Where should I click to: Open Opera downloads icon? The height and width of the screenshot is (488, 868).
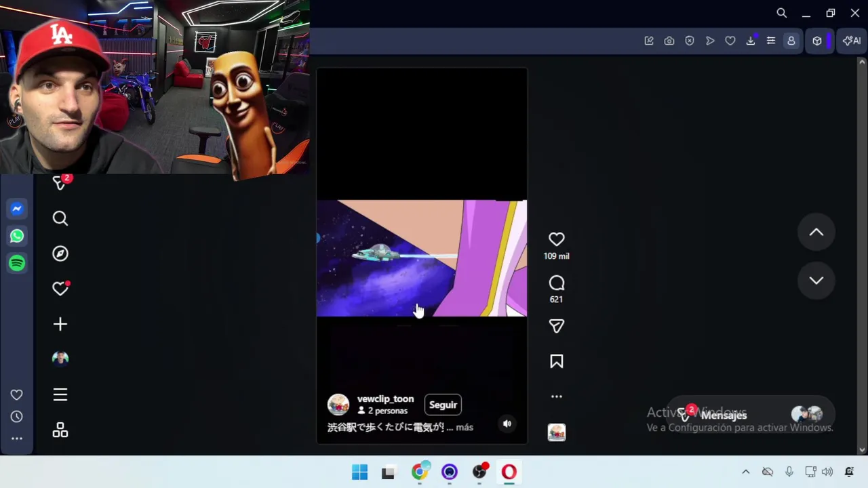tap(751, 41)
